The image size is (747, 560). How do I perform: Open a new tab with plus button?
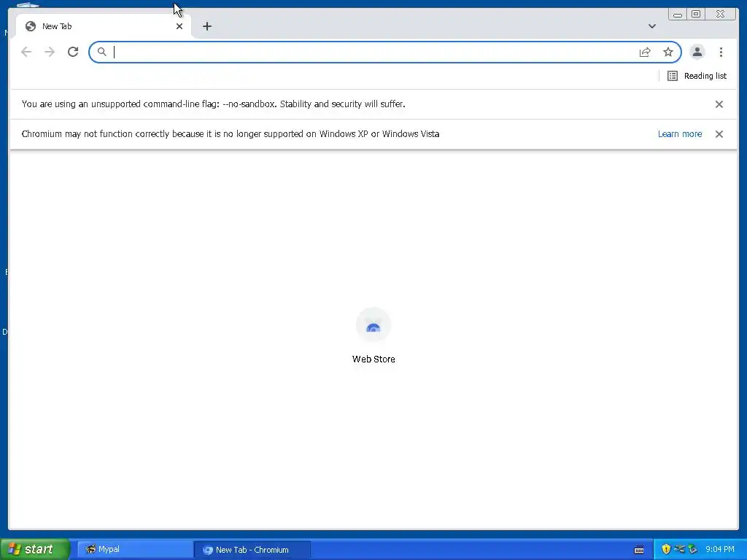point(206,26)
